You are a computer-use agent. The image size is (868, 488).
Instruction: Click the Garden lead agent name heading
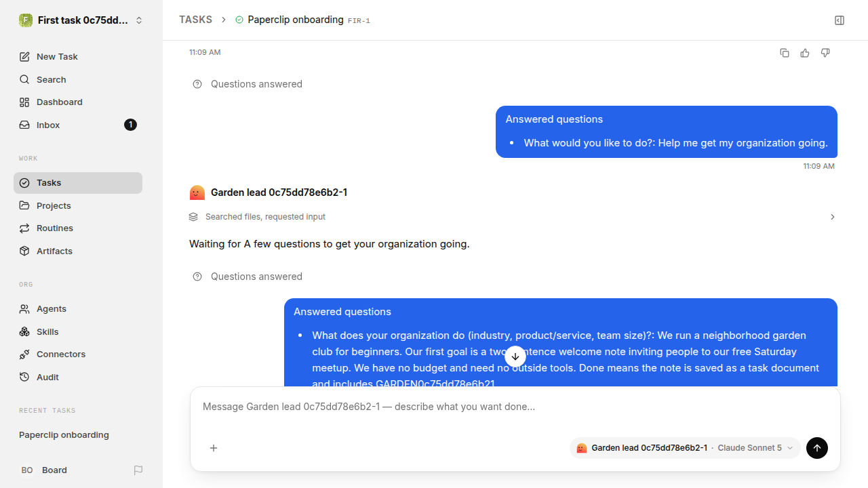coord(279,192)
